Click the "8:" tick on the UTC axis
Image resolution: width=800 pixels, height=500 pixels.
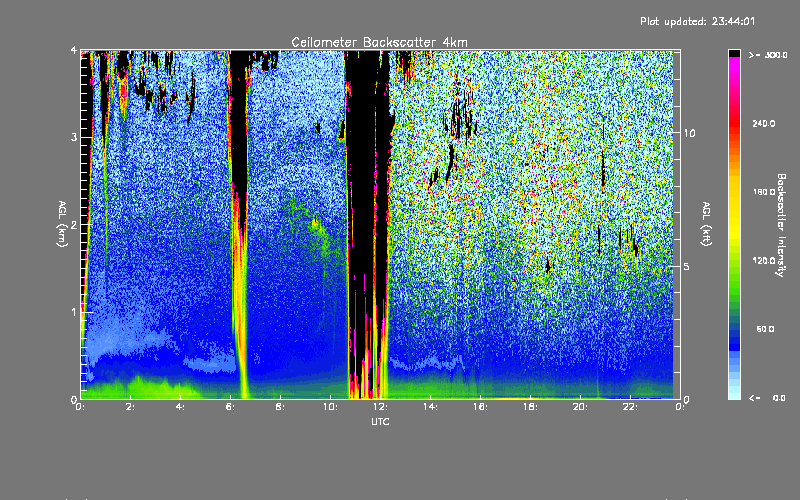pos(280,407)
